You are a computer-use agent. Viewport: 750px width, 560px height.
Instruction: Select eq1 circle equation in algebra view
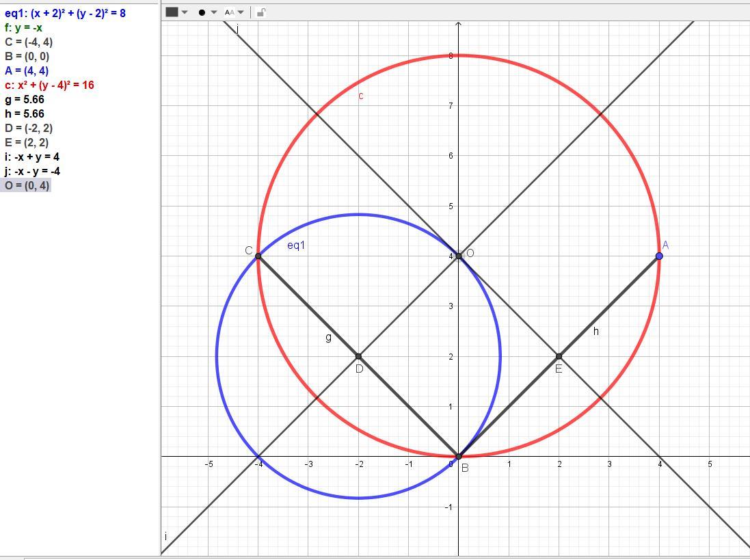point(65,14)
